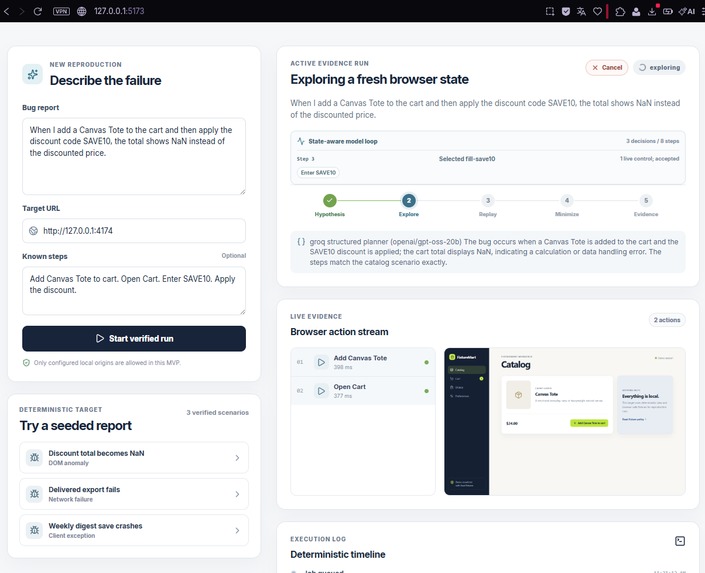
Task: Select the Hypothesis step marker
Action: coord(330,201)
